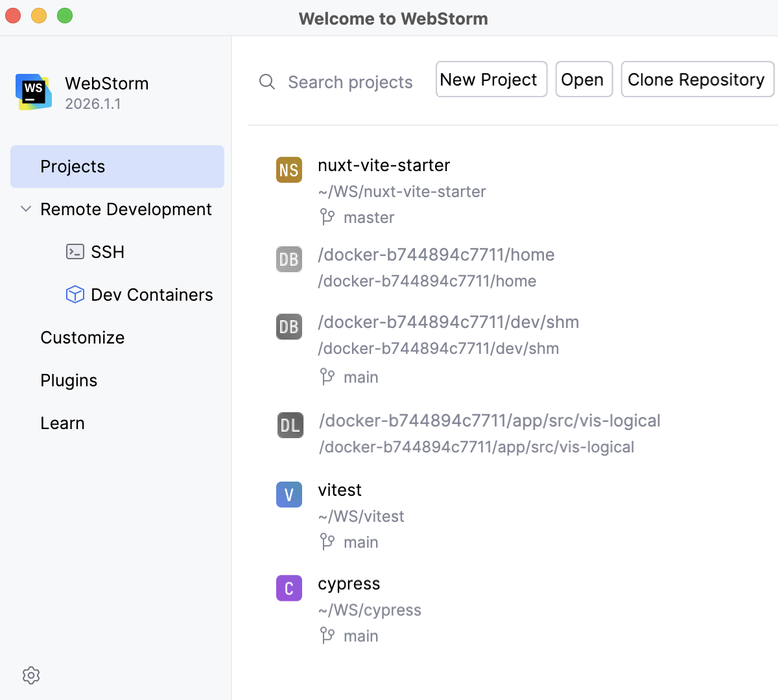
Task: Click the DL vis-logical project icon
Action: click(x=290, y=425)
